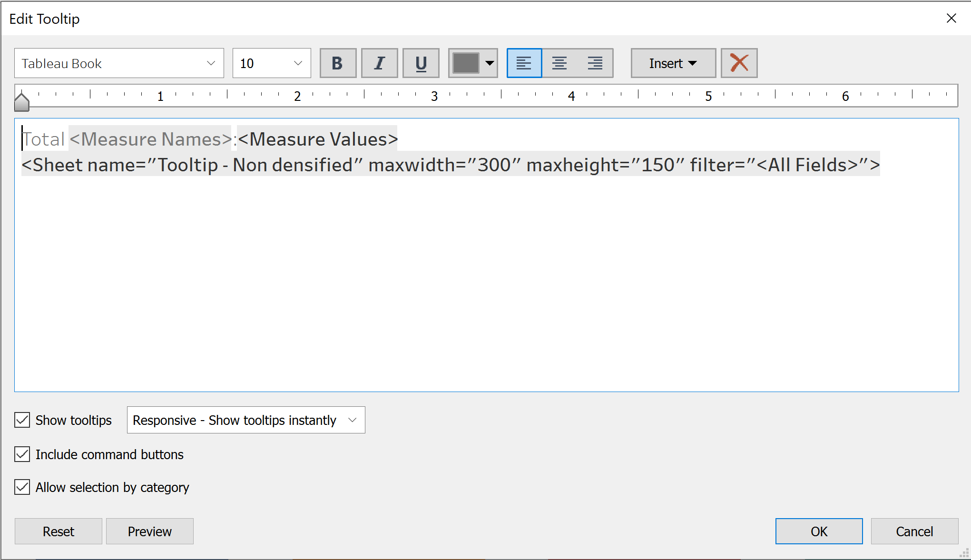Toggle bold formatting
The height and width of the screenshot is (560, 971).
coord(337,63)
